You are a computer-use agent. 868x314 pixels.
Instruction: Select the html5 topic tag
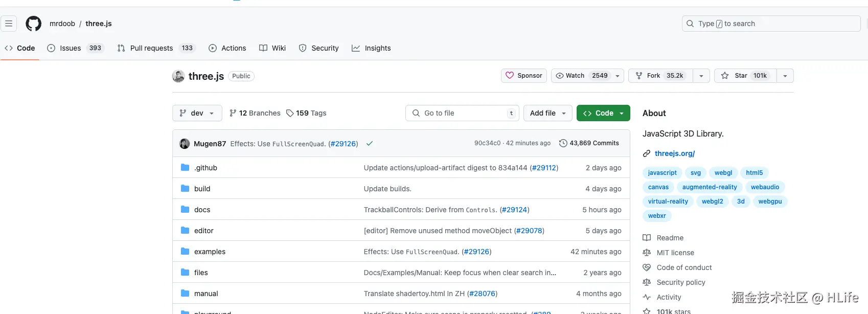[x=755, y=173]
